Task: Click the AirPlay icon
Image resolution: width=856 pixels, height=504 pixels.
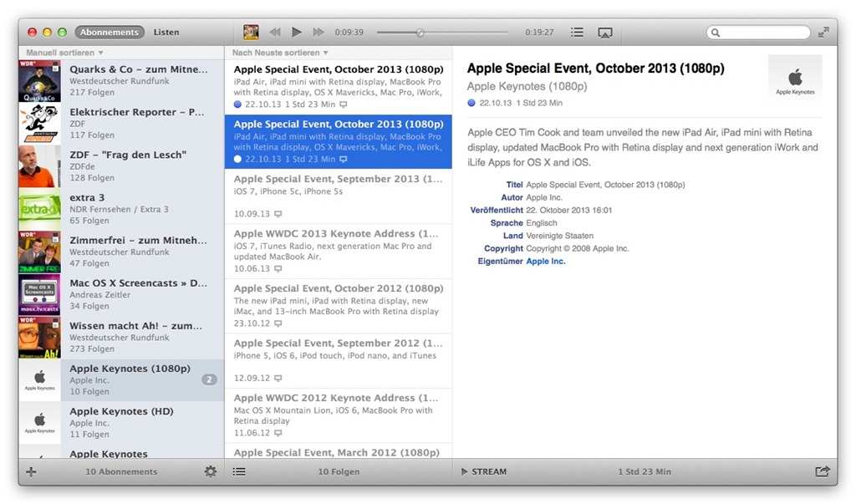Action: [x=605, y=33]
